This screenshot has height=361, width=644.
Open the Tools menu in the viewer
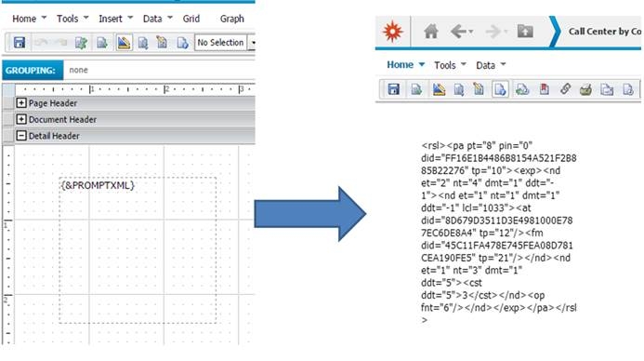445,65
